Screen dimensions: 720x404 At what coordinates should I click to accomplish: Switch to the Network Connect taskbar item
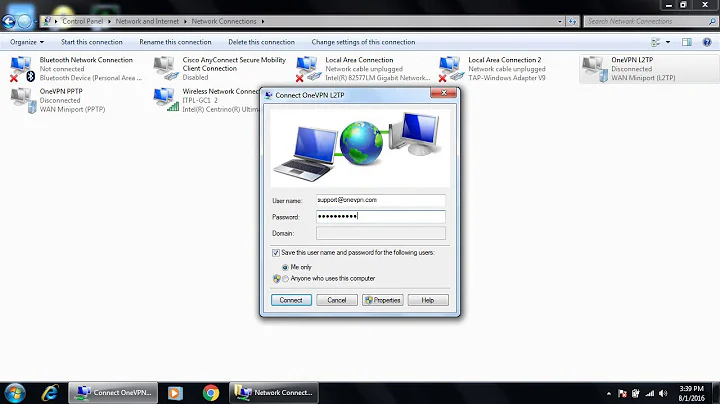click(x=274, y=393)
